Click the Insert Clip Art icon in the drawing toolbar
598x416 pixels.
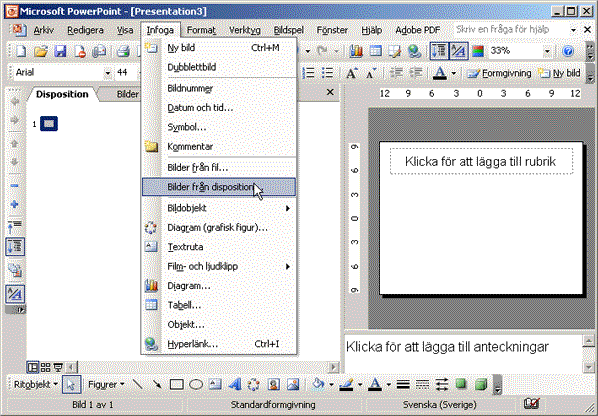273,384
